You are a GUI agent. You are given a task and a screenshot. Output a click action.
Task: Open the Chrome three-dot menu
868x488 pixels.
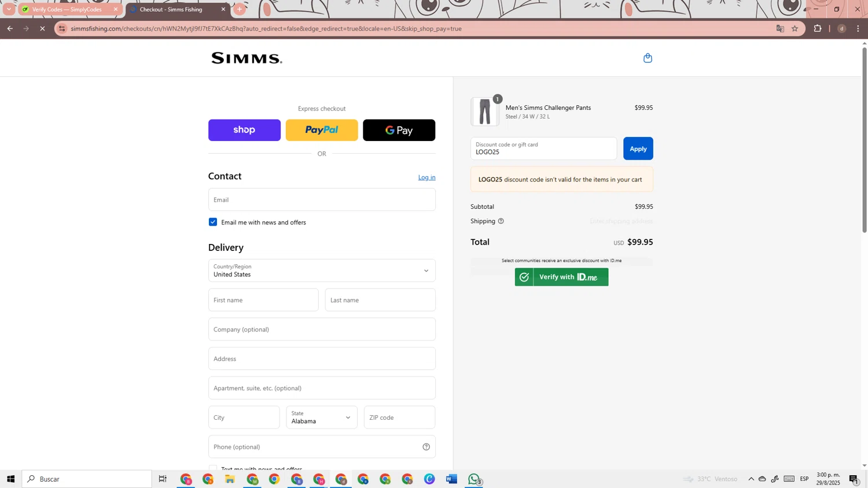858,28
